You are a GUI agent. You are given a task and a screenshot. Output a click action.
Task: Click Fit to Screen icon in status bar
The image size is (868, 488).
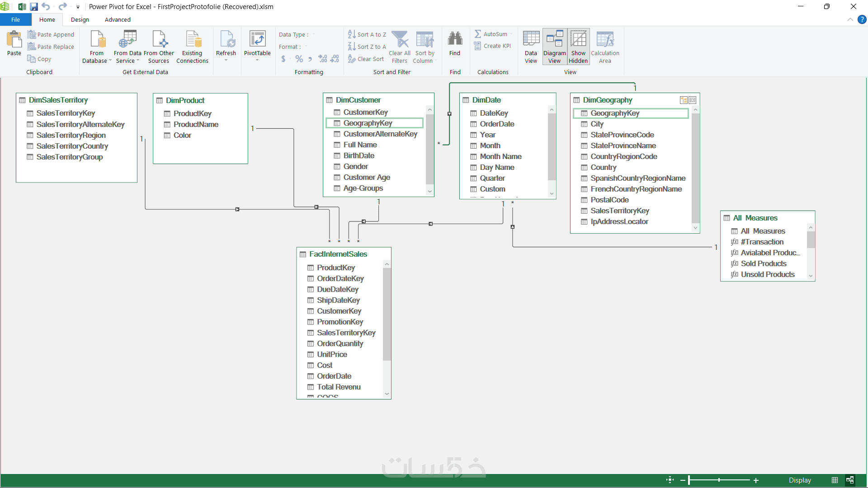670,480
